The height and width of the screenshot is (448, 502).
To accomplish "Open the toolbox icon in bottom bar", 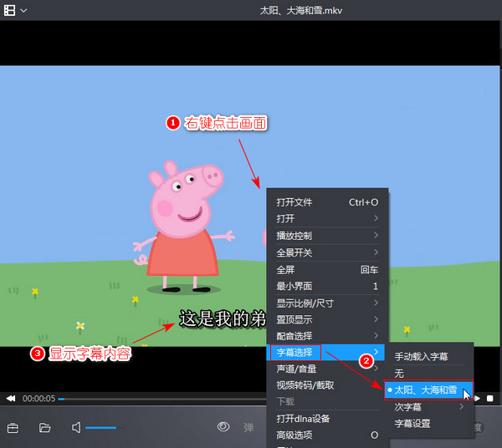I will pos(13,428).
